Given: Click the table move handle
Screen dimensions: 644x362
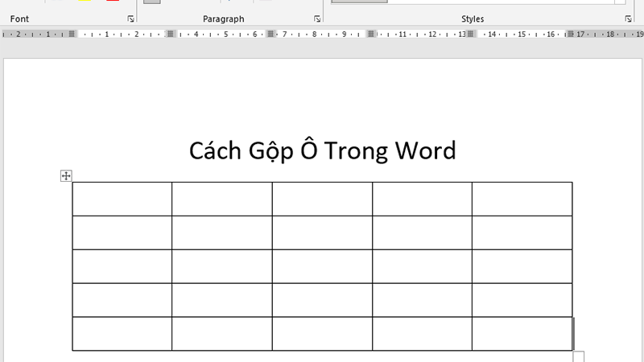Looking at the screenshot, I should click(x=66, y=176).
